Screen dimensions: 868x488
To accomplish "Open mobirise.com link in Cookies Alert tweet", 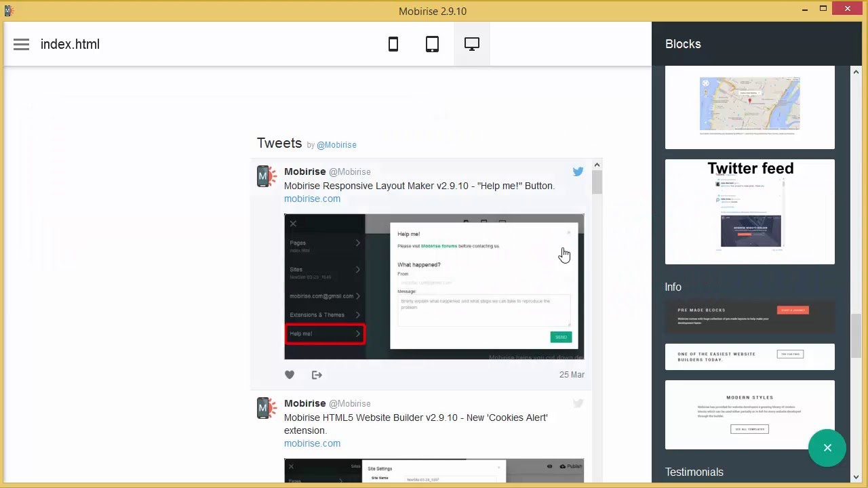I will [x=312, y=443].
